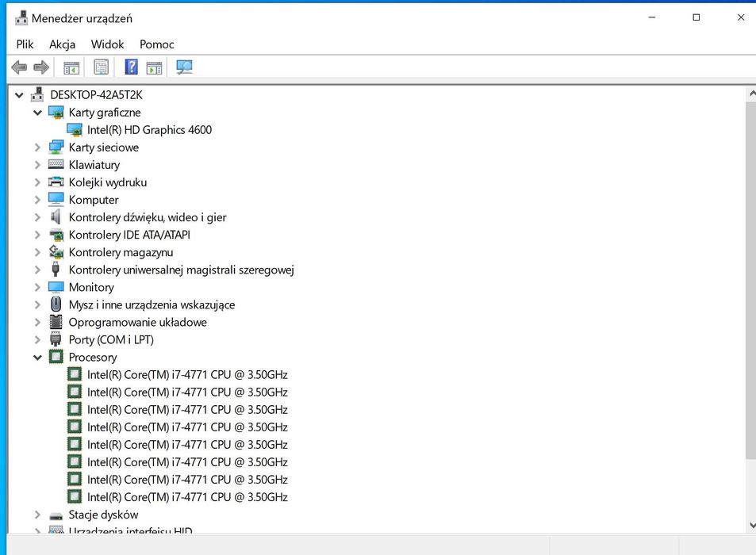Click the Komputer monitor icon
The width and height of the screenshot is (756, 555).
click(56, 200)
